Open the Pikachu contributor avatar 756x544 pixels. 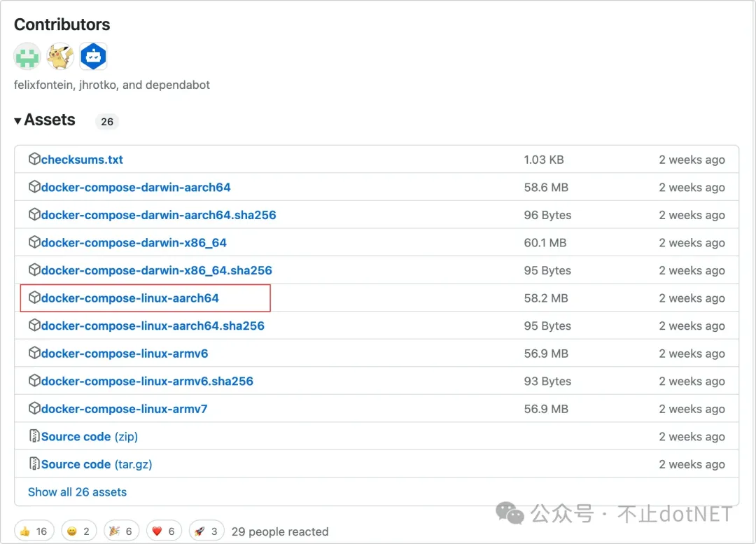(x=60, y=57)
